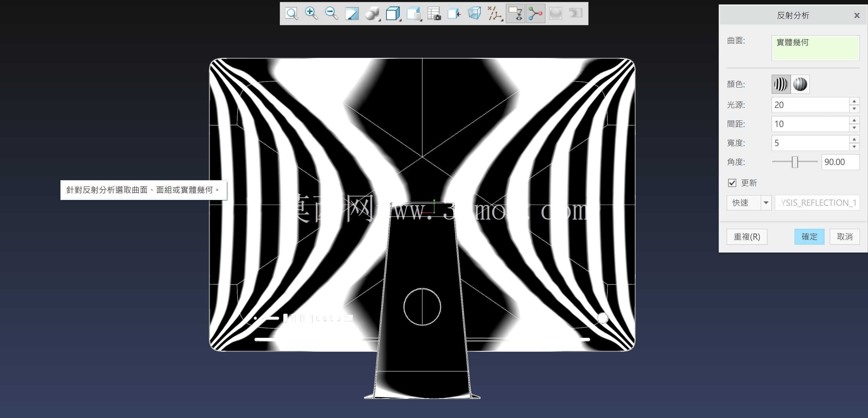Click the circle on the monitor stand
Screen dimensions: 868x418
[x=422, y=307]
